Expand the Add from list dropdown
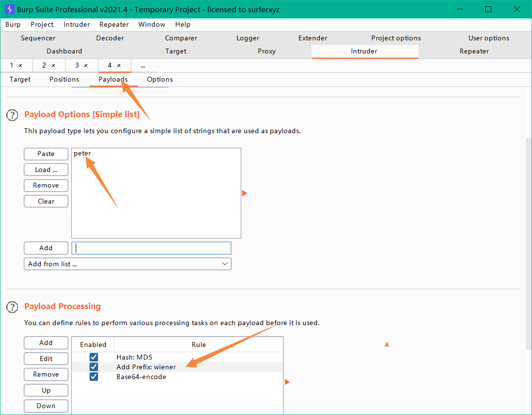This screenshot has width=532, height=415. pyautogui.click(x=128, y=264)
